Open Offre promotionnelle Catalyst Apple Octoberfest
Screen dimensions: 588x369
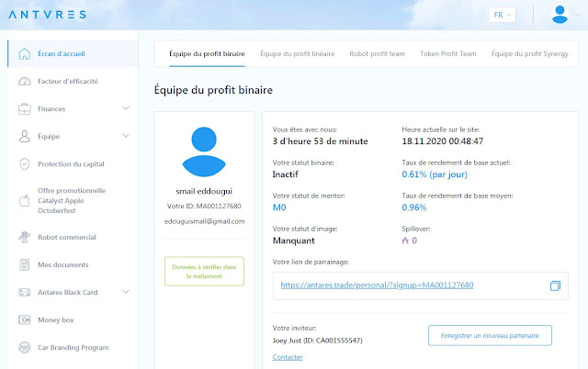(x=73, y=200)
